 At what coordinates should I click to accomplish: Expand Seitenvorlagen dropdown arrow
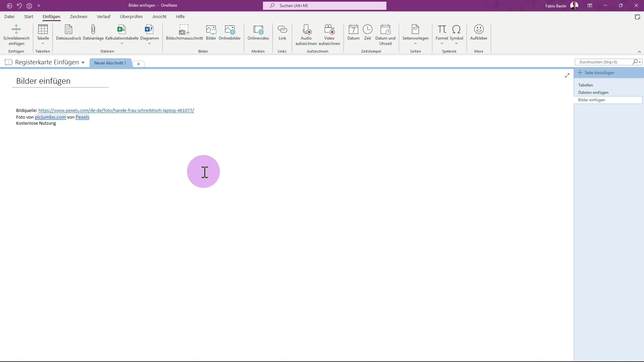pyautogui.click(x=415, y=44)
